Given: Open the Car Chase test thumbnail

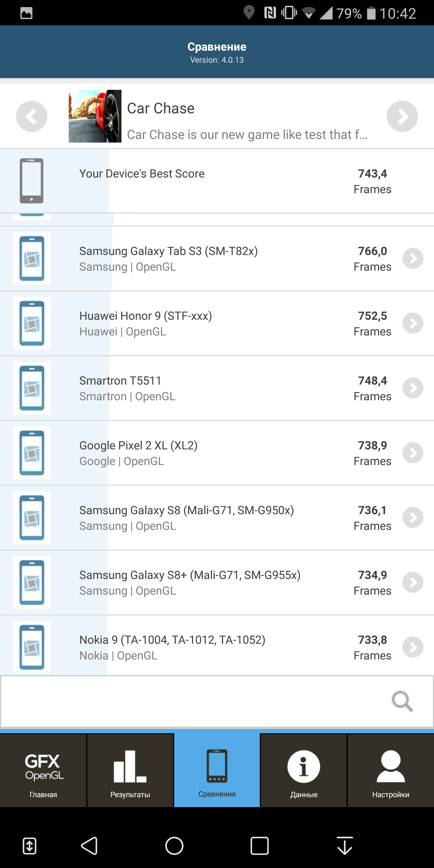Looking at the screenshot, I should point(95,116).
